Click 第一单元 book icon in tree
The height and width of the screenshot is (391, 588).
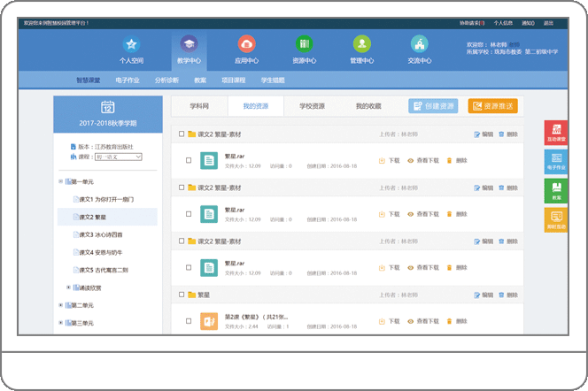[x=68, y=181]
